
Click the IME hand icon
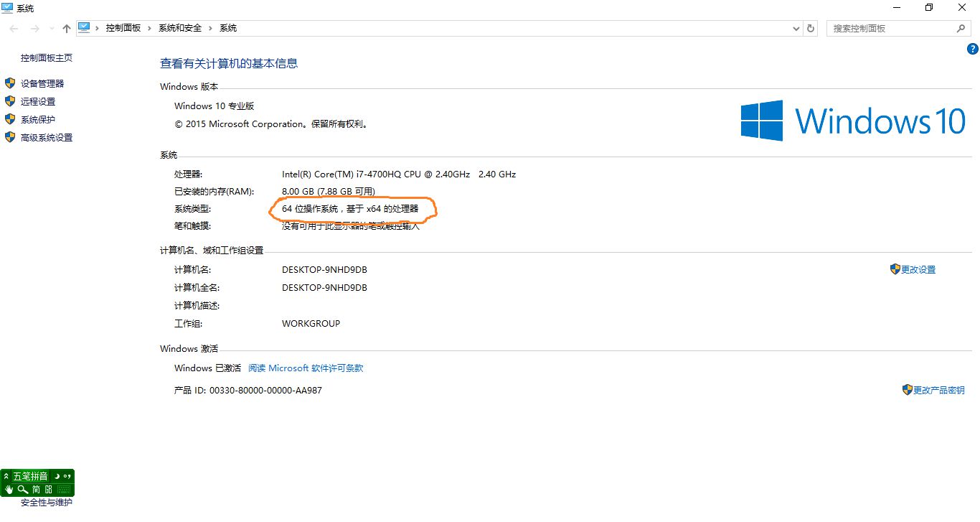[9, 490]
